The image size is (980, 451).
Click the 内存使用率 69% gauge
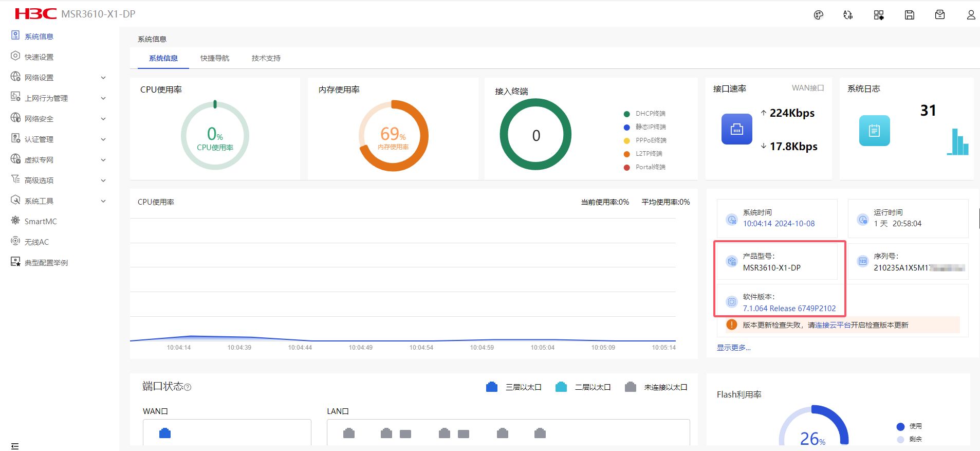pos(393,136)
